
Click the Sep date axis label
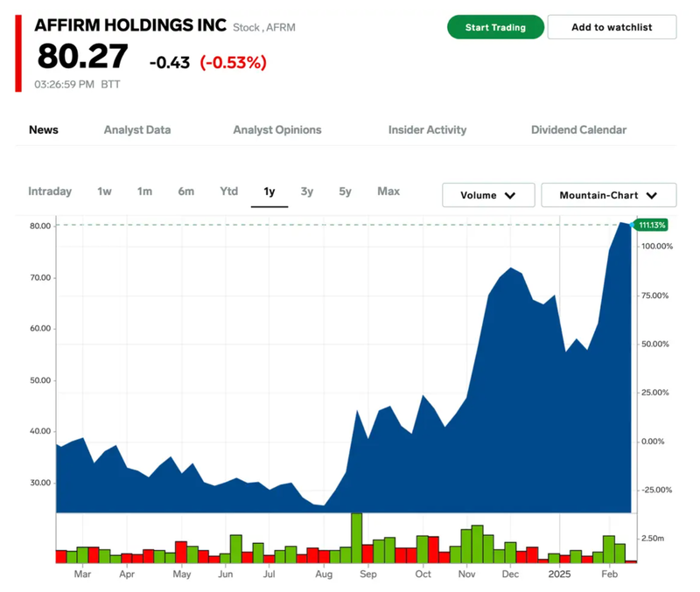[x=368, y=575]
